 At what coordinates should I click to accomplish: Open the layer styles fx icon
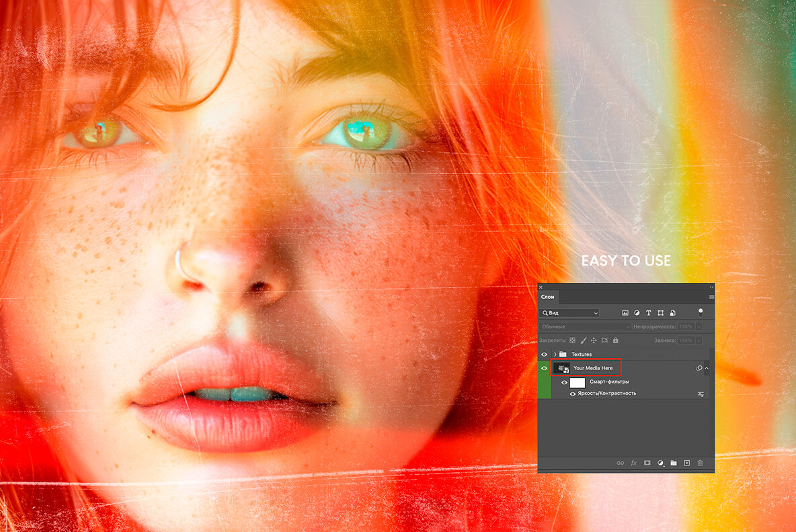[x=633, y=463]
